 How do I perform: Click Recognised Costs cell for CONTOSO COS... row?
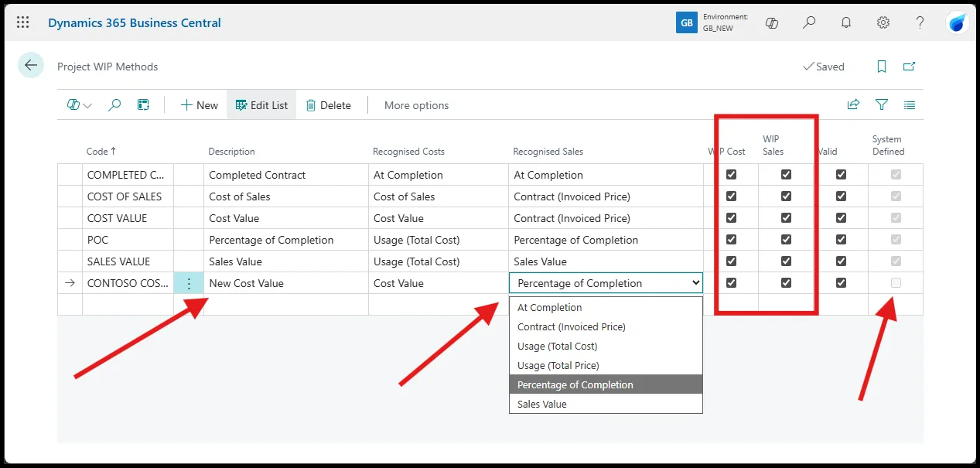pyautogui.click(x=439, y=283)
